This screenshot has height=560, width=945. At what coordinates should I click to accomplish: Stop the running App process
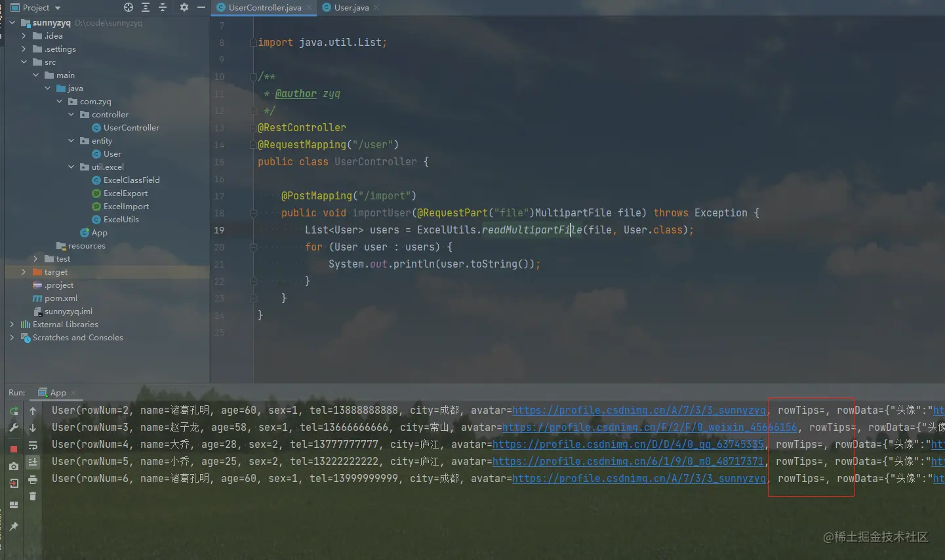pyautogui.click(x=14, y=449)
